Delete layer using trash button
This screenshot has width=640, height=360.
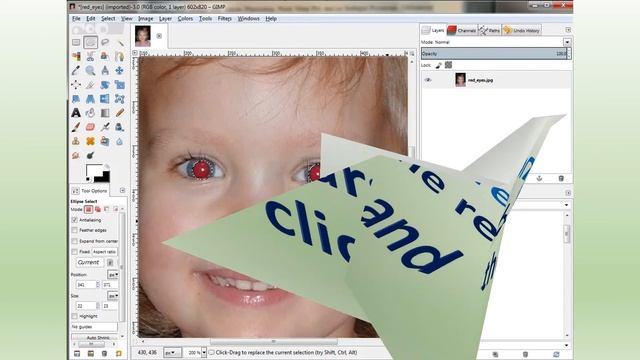click(561, 178)
